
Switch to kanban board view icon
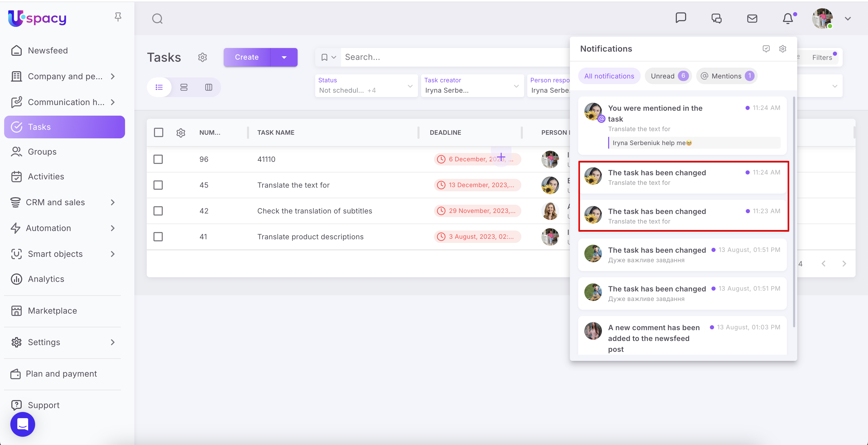[x=208, y=88]
